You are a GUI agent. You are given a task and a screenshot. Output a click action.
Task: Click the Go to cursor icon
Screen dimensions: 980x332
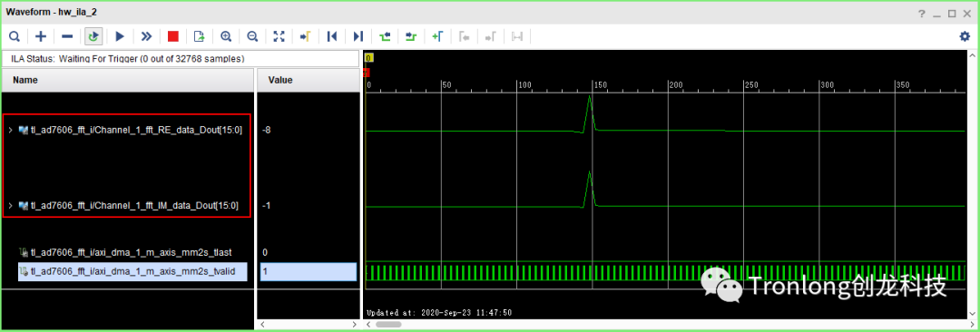click(305, 36)
